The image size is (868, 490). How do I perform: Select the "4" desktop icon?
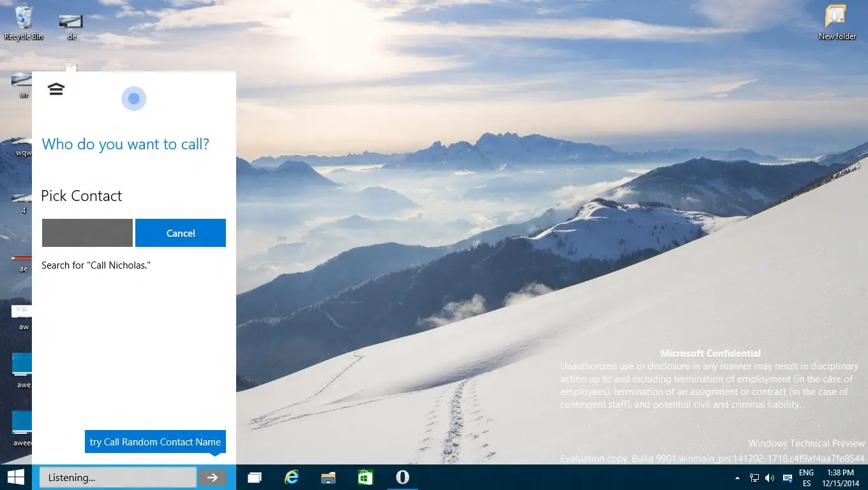click(x=23, y=203)
